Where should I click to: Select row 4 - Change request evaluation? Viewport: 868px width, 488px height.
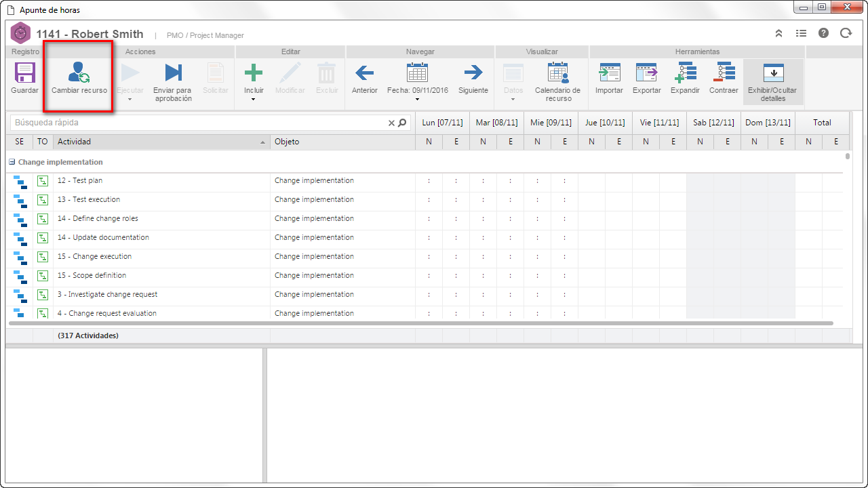(425, 312)
